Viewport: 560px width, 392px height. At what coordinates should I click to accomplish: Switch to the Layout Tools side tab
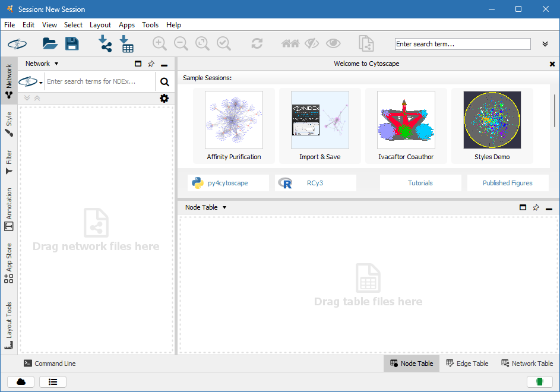(9, 325)
